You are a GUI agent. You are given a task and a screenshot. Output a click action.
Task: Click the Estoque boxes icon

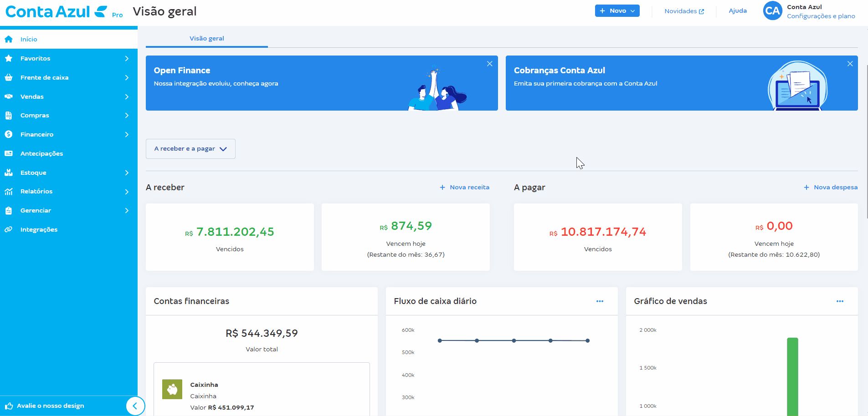(9, 172)
